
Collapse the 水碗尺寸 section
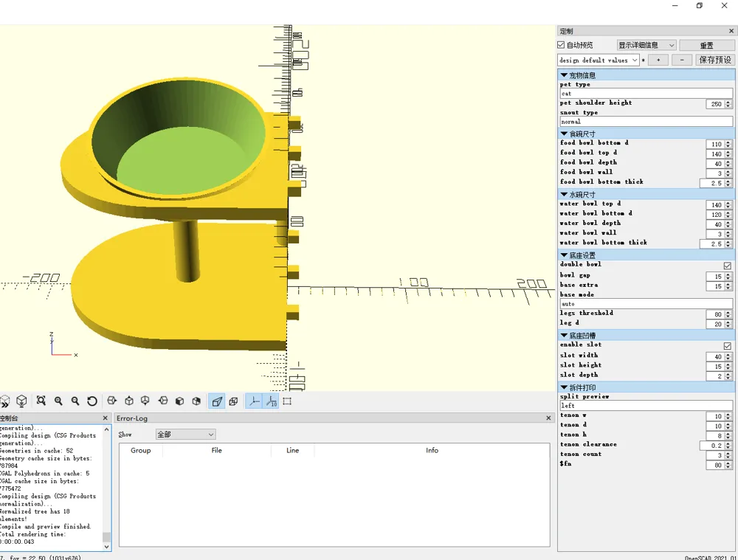(564, 194)
